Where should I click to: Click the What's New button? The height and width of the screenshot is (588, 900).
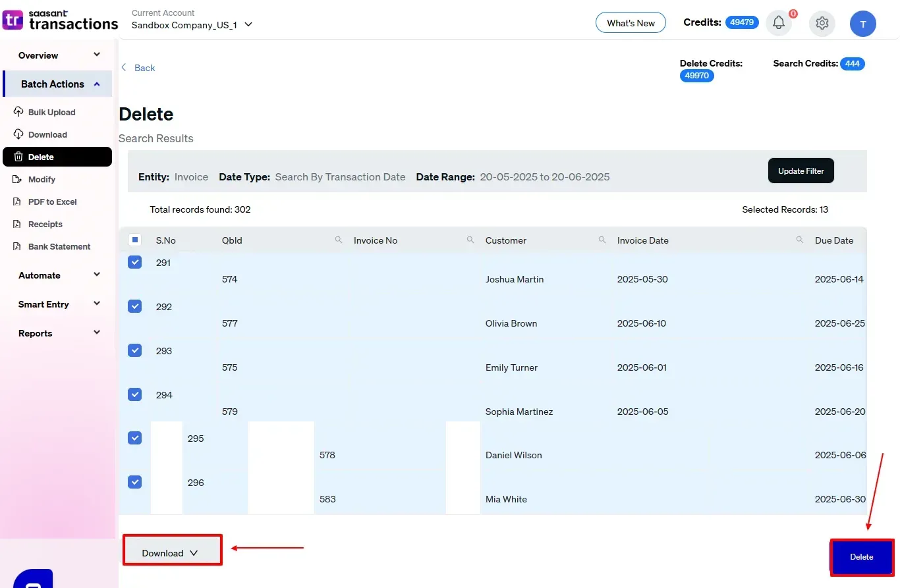point(631,23)
